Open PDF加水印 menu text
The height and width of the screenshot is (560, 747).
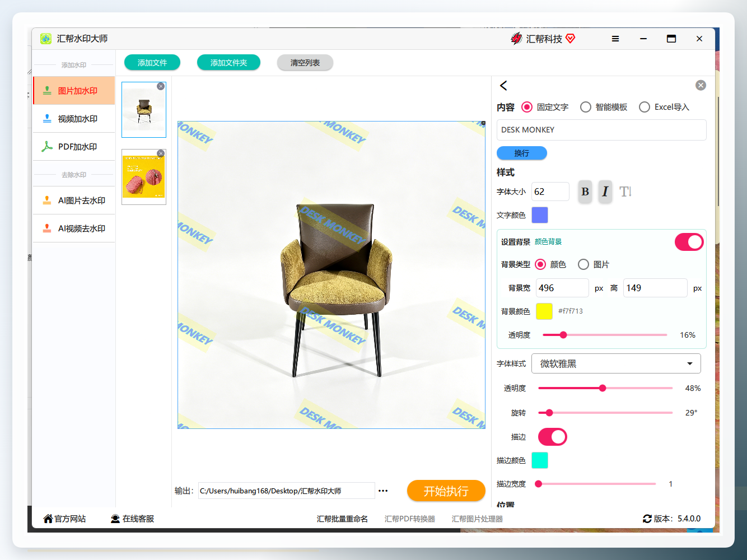click(x=78, y=147)
